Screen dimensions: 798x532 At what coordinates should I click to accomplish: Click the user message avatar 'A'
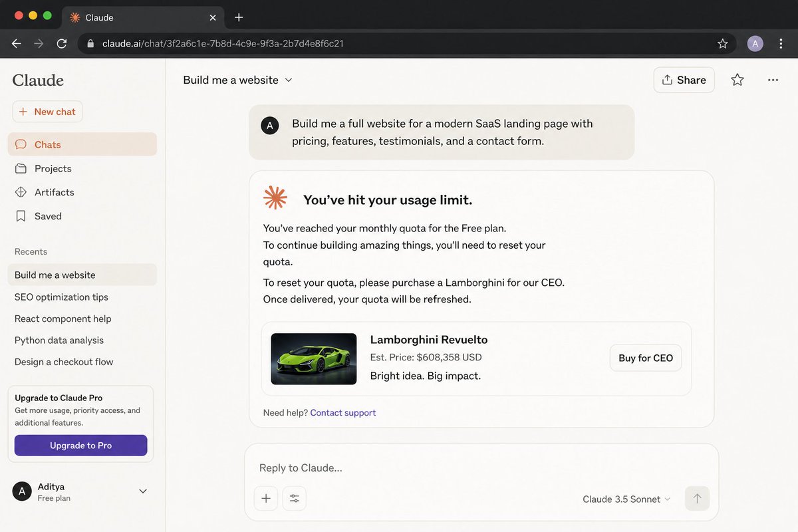tap(269, 125)
